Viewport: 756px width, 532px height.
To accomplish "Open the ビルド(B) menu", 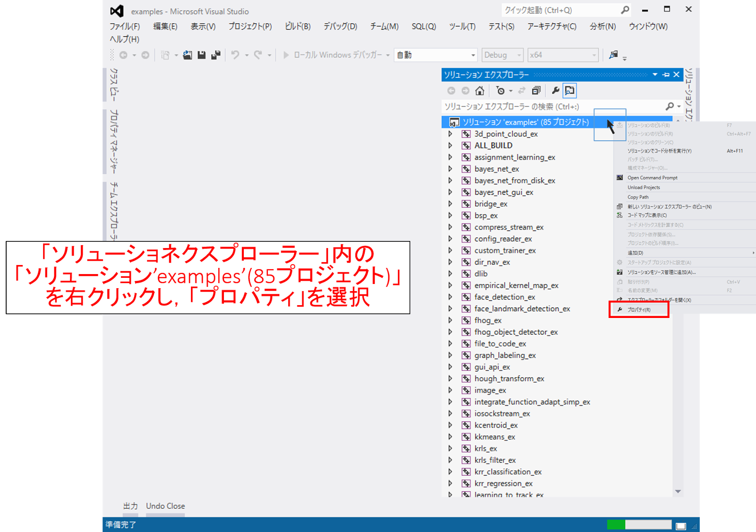I will coord(298,26).
